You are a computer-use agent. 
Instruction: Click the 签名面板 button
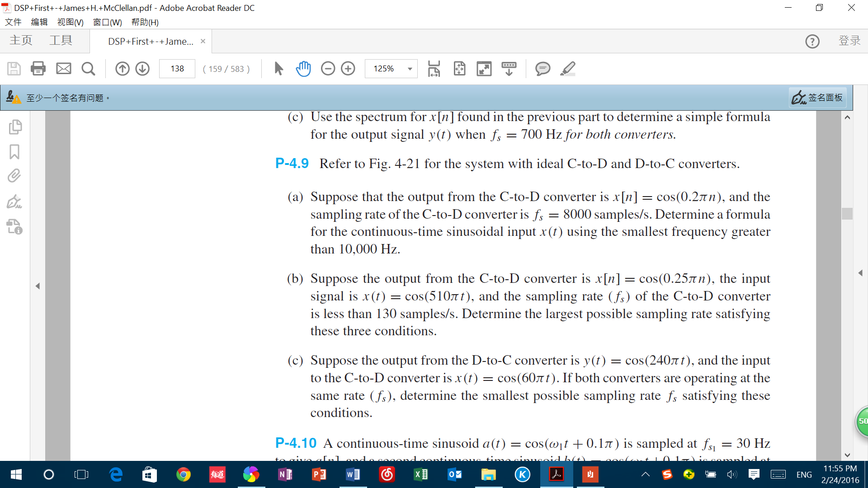point(818,97)
